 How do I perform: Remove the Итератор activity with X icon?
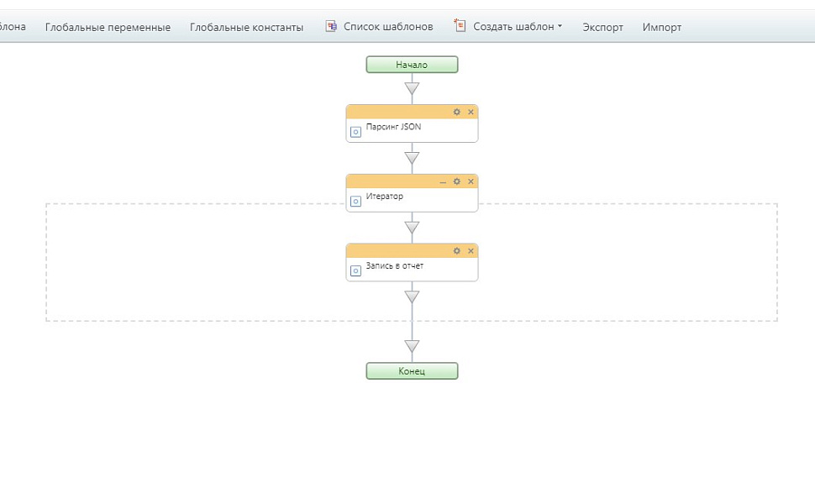pos(471,181)
